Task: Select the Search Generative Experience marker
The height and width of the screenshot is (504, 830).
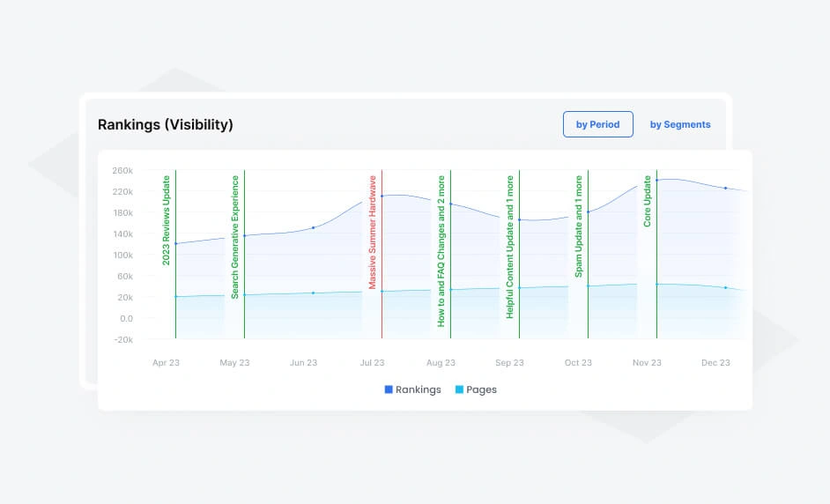Action: click(235, 237)
